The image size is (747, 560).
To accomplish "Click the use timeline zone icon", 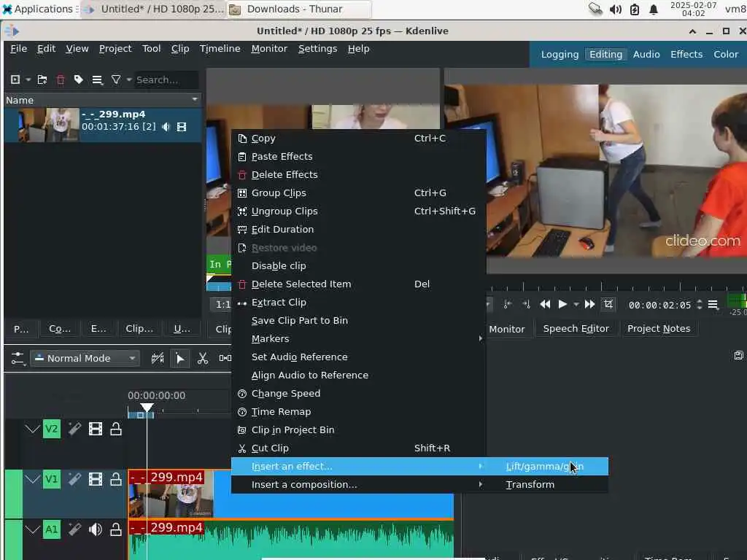I will pyautogui.click(x=158, y=358).
